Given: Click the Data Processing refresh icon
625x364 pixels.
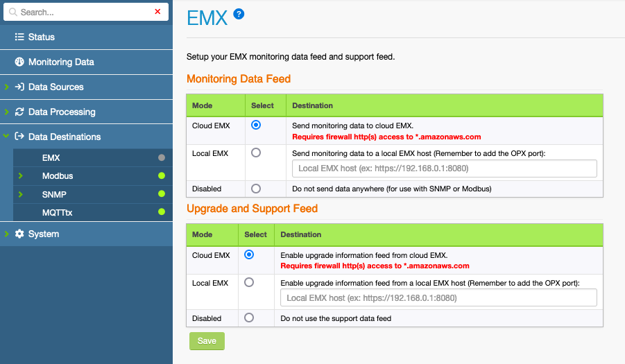Looking at the screenshot, I should click(19, 112).
